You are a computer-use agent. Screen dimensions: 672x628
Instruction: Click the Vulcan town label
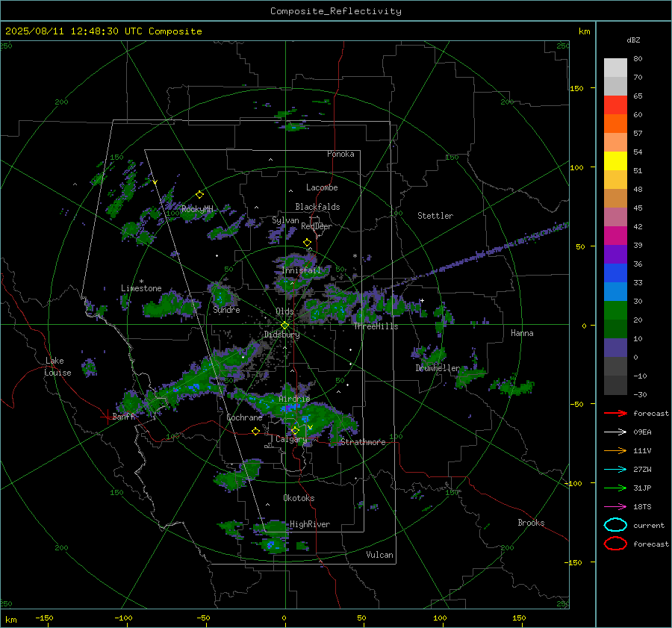380,555
